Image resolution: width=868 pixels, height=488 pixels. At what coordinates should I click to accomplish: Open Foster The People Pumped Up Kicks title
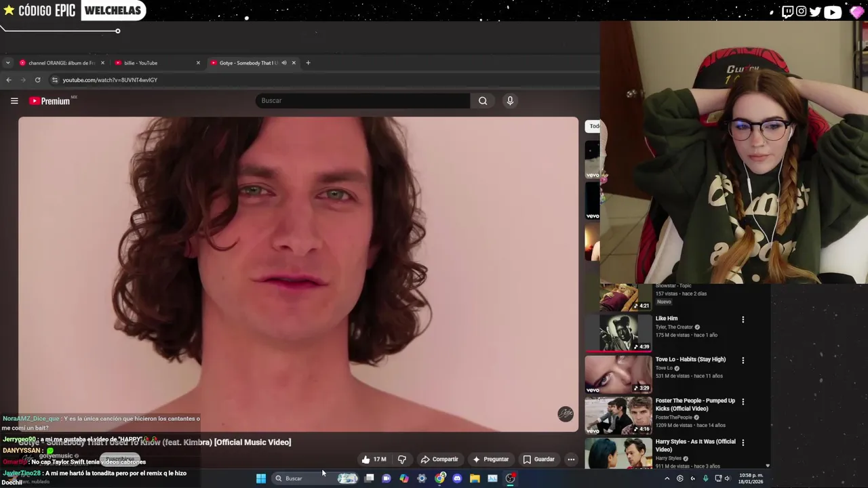(x=695, y=405)
